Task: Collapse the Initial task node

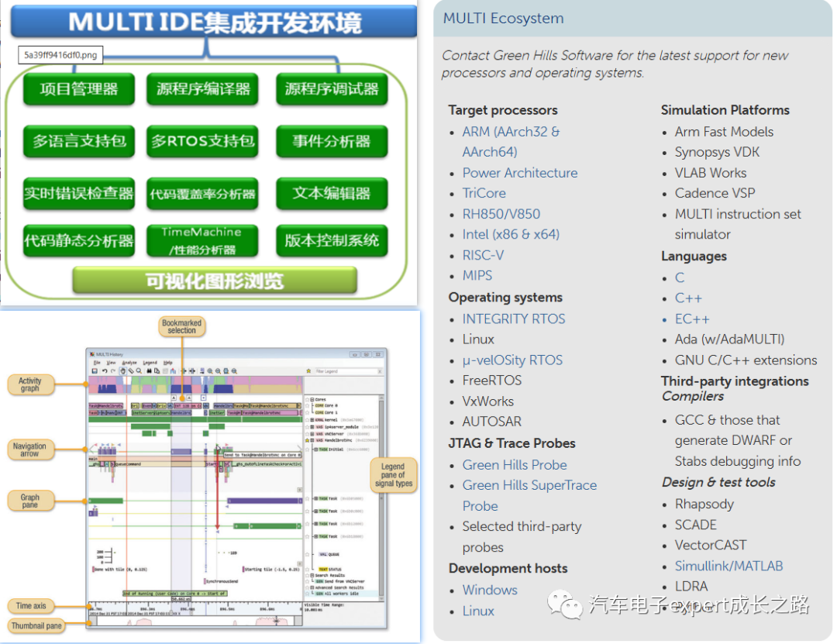Action: point(316,449)
